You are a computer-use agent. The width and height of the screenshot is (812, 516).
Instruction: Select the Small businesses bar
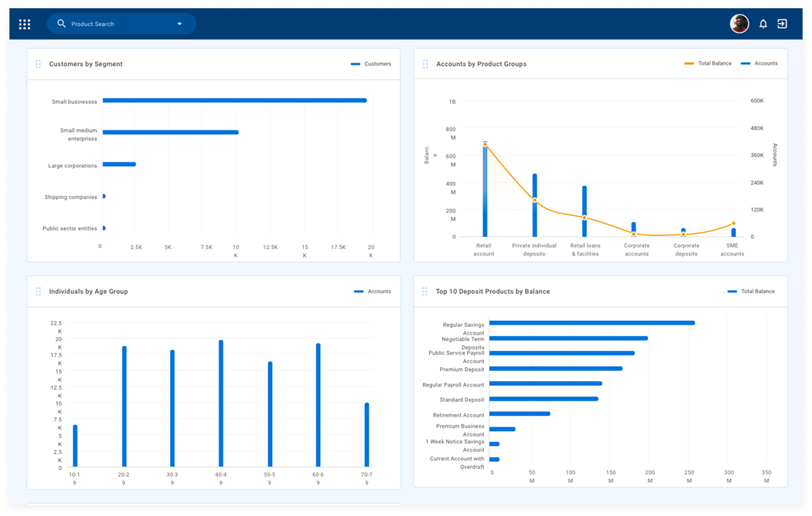[x=235, y=100]
